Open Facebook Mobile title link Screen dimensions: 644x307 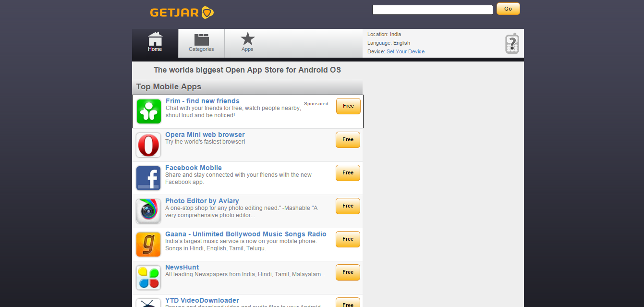click(x=194, y=168)
